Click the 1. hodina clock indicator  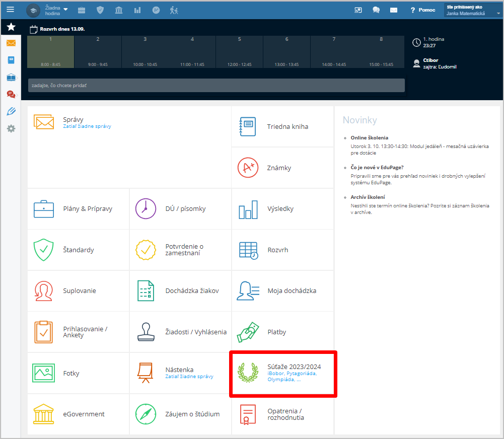click(429, 42)
